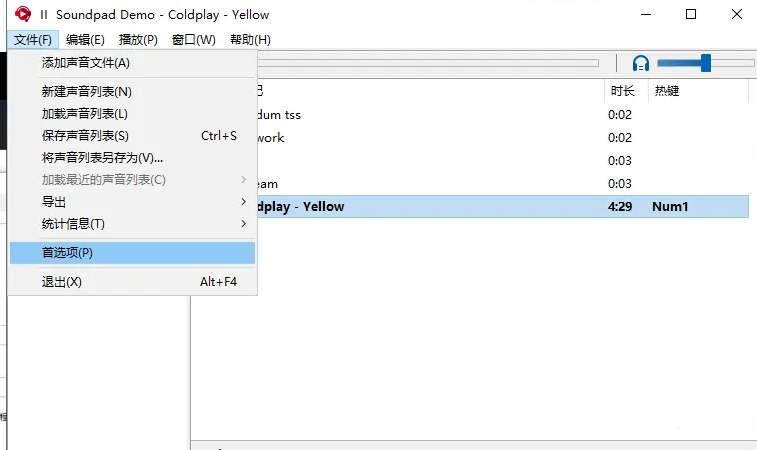Click the playback progress bar
Image resolution: width=757 pixels, height=450 pixels.
(428, 63)
